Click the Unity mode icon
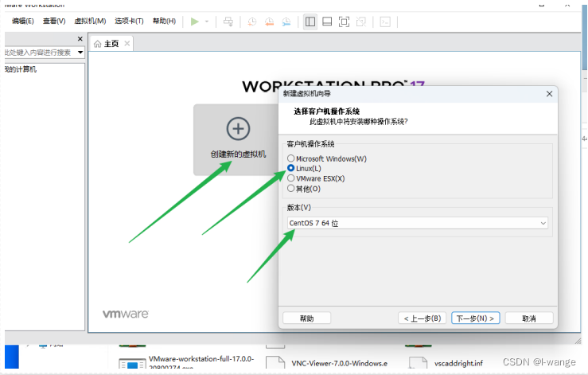This screenshot has height=375, width=588. (x=361, y=21)
